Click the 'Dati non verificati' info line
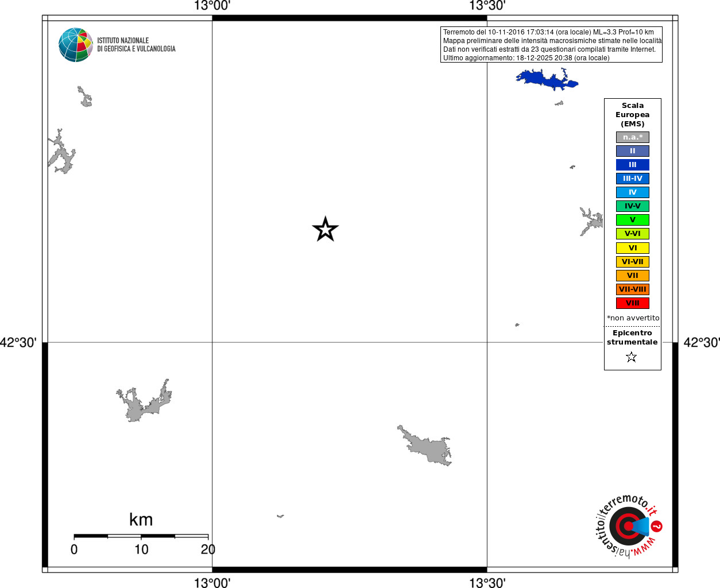 [x=549, y=49]
